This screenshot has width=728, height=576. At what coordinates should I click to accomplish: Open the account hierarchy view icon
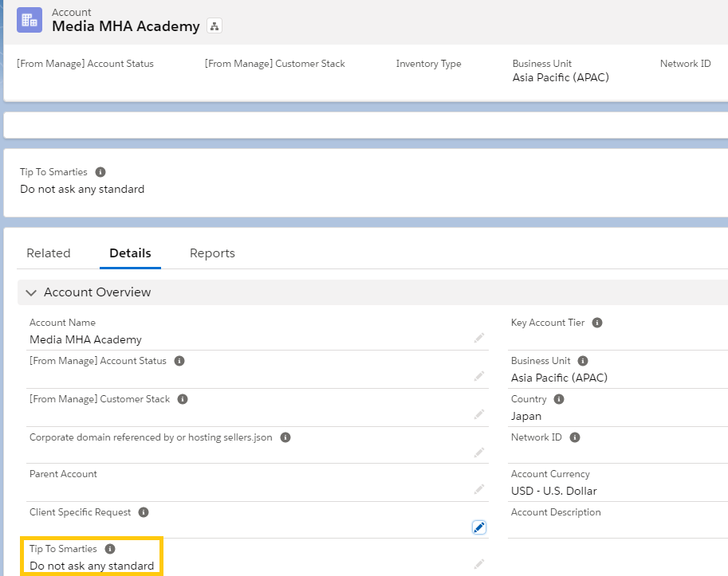pos(214,26)
